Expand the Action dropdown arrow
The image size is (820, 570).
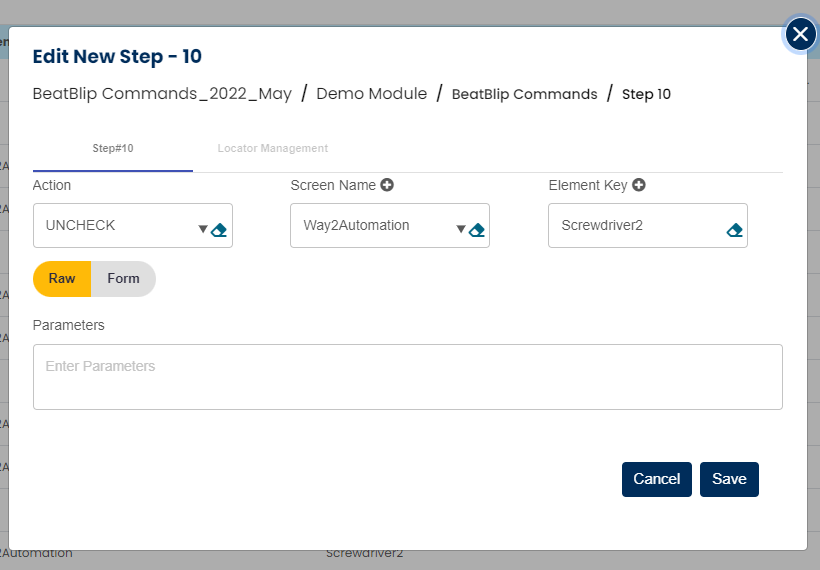[x=203, y=229]
